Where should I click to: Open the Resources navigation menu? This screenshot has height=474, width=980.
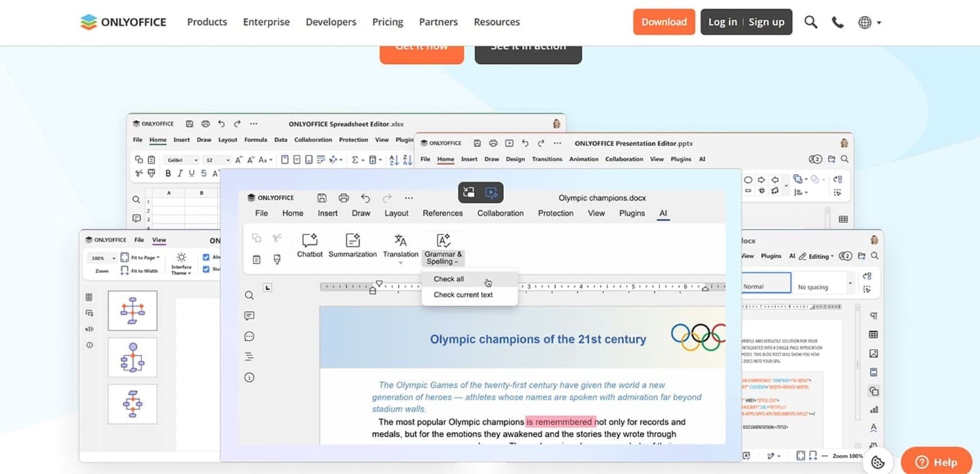point(497,22)
